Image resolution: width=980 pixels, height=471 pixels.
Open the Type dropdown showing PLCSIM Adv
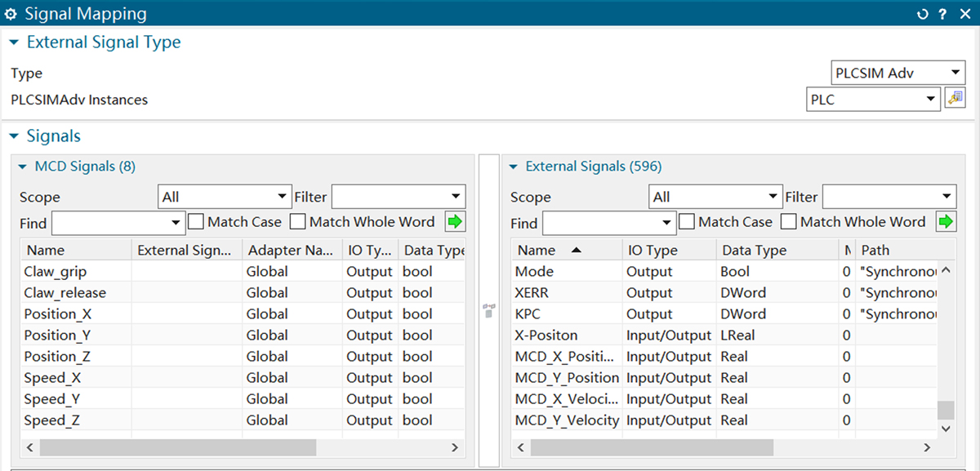coord(898,73)
